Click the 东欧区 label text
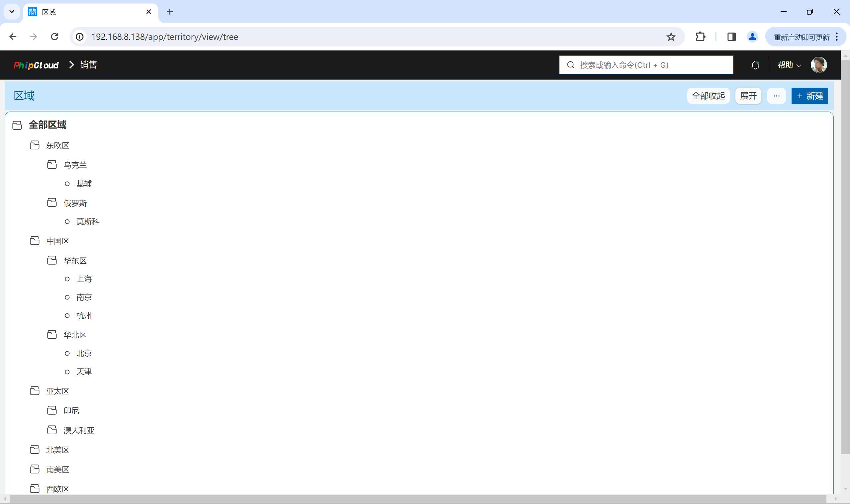Screen dimensions: 850x504 coord(58,146)
